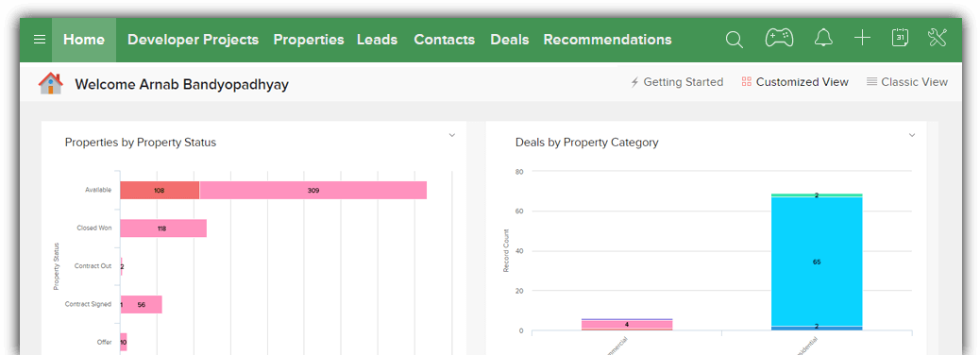Viewport: 980px width, 355px height.
Task: Click the Getting Started link
Action: pyautogui.click(x=676, y=82)
